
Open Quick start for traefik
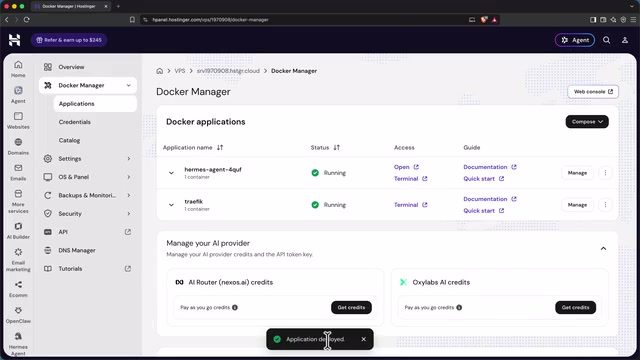click(484, 211)
